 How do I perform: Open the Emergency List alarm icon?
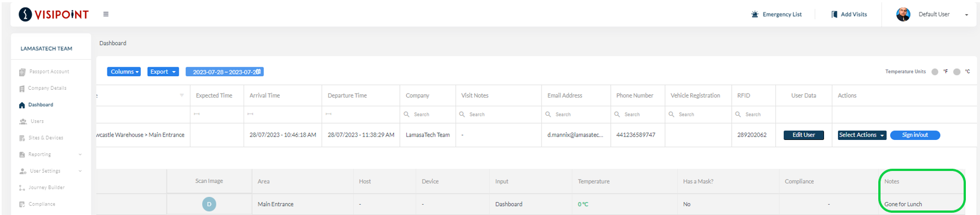[x=754, y=14]
